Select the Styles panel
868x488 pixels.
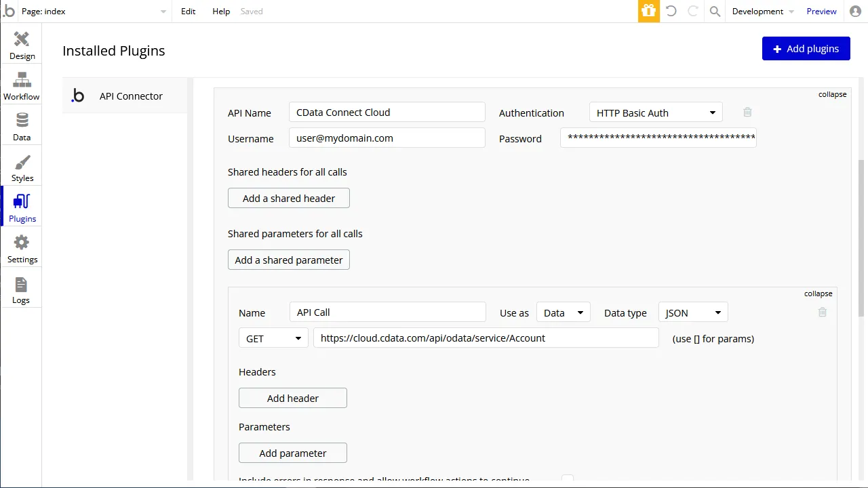click(21, 165)
